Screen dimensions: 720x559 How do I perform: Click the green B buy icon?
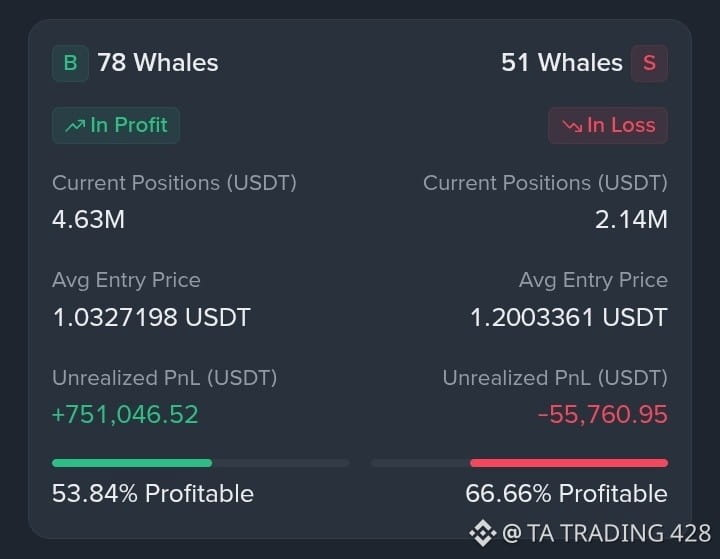click(x=70, y=63)
